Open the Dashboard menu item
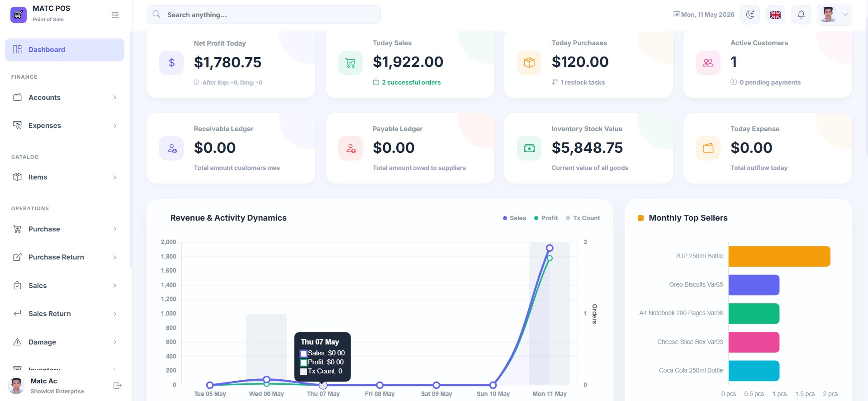Viewport: 868px width, 401px height. [x=65, y=50]
